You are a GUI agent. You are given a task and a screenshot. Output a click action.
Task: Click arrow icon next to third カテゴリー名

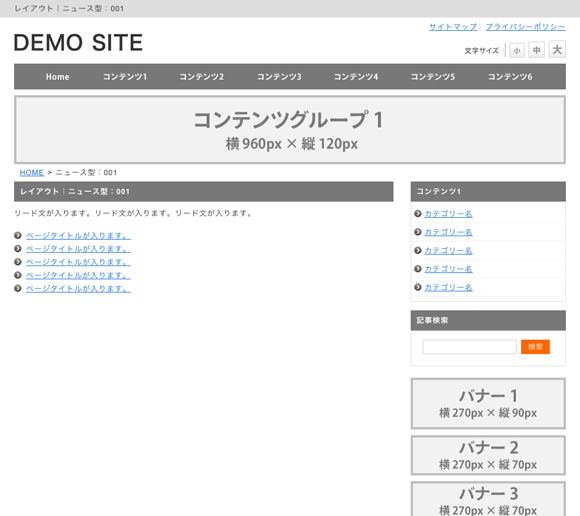tap(418, 250)
